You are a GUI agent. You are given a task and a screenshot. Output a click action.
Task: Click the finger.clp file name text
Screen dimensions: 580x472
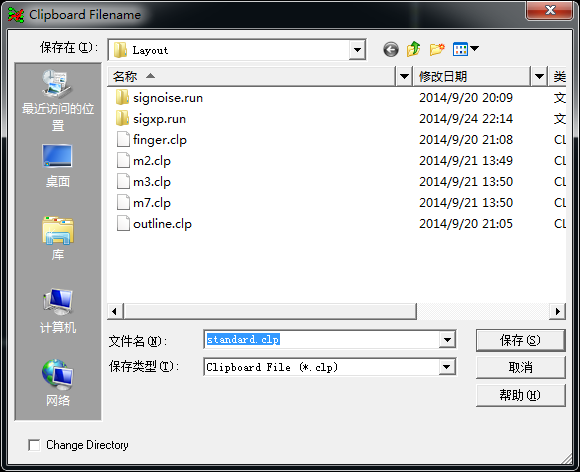point(160,140)
